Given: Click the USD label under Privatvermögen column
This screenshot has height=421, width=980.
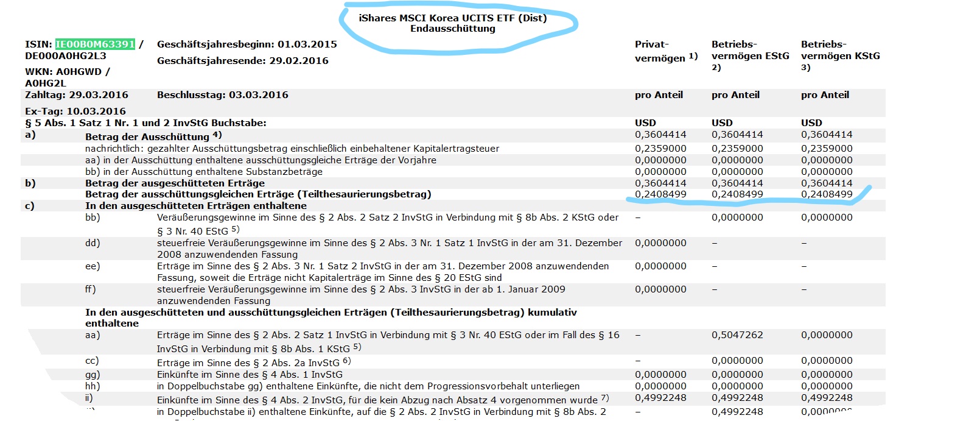Looking at the screenshot, I should [x=645, y=123].
